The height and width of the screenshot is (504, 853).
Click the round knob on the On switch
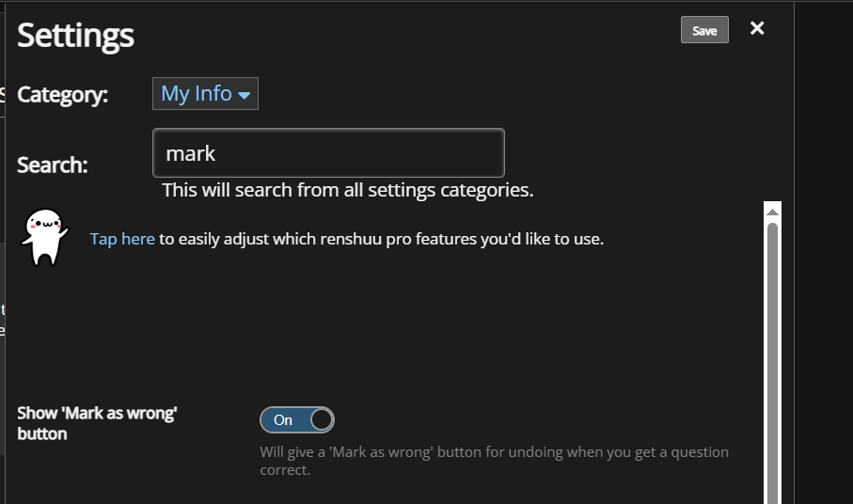coord(322,419)
